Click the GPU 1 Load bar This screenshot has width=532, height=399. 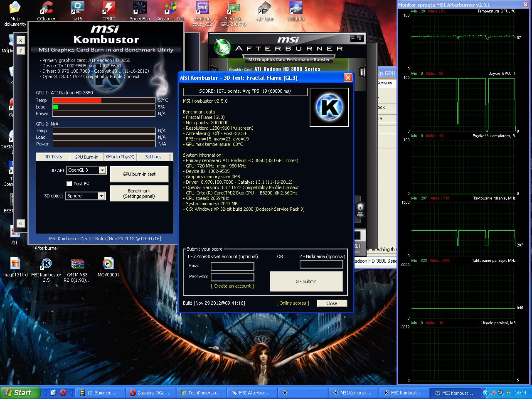pyautogui.click(x=104, y=107)
